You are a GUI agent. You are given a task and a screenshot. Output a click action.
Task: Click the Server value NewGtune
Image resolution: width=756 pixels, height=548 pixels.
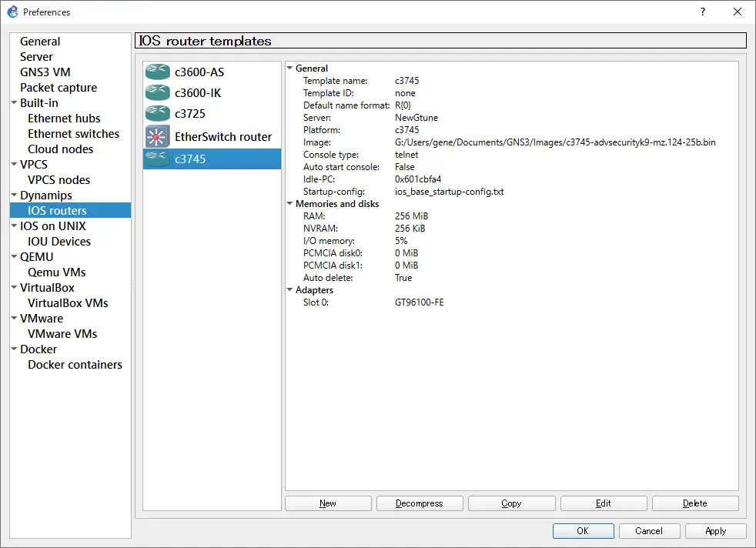[416, 118]
